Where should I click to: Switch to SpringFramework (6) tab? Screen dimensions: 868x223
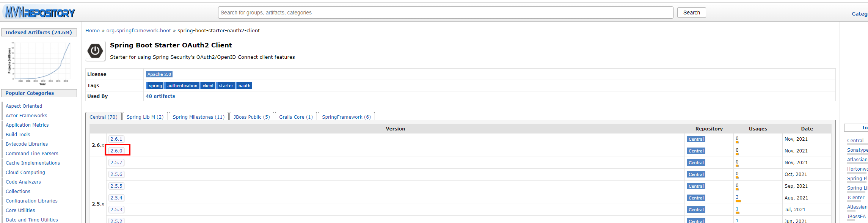[x=346, y=117]
